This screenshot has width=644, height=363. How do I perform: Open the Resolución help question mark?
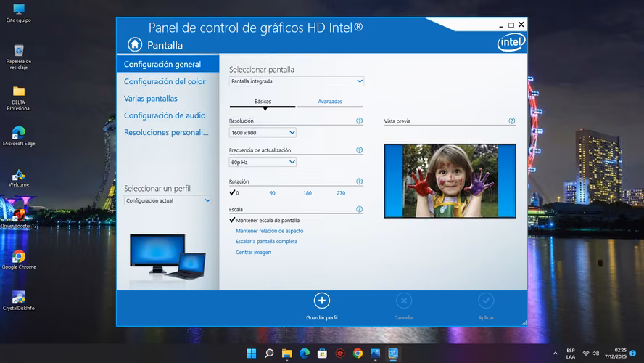[360, 121]
